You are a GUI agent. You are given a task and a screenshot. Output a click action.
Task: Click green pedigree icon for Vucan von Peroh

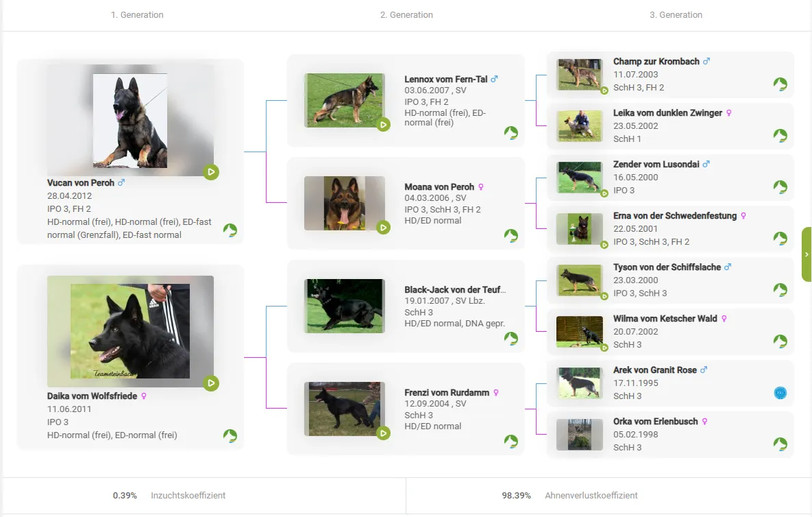(230, 230)
